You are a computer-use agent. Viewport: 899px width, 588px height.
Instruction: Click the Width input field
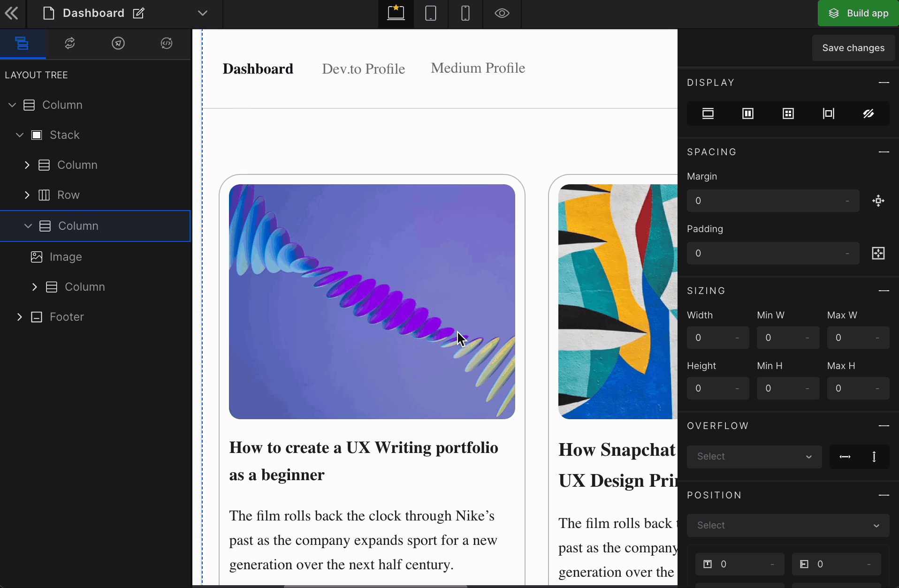click(x=718, y=338)
